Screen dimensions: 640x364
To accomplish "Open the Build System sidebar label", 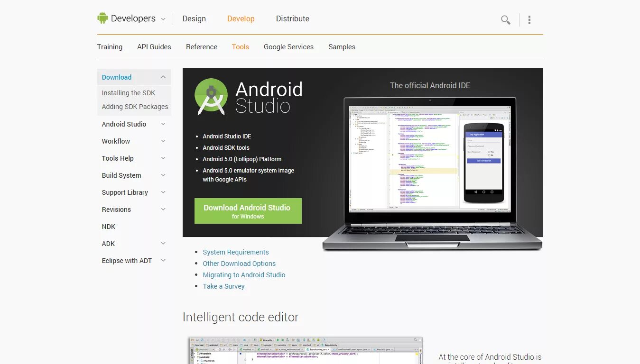I will tap(121, 175).
